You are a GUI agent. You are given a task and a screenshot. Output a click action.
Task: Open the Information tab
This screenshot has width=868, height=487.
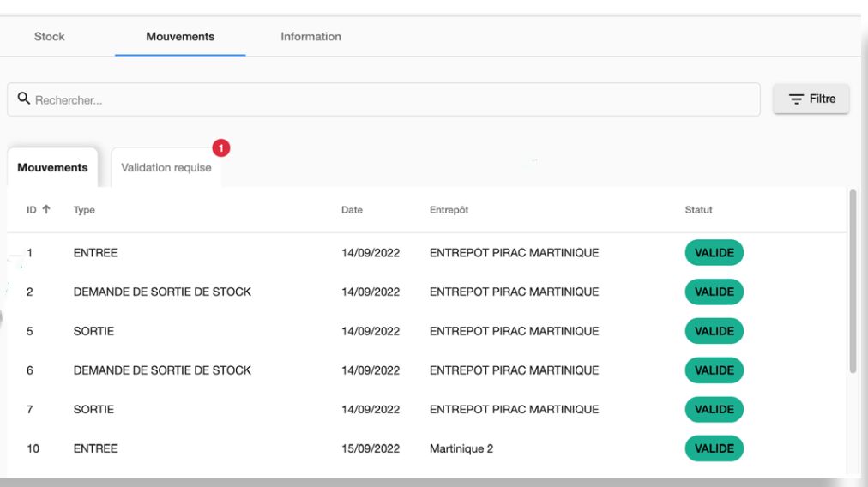pos(310,37)
